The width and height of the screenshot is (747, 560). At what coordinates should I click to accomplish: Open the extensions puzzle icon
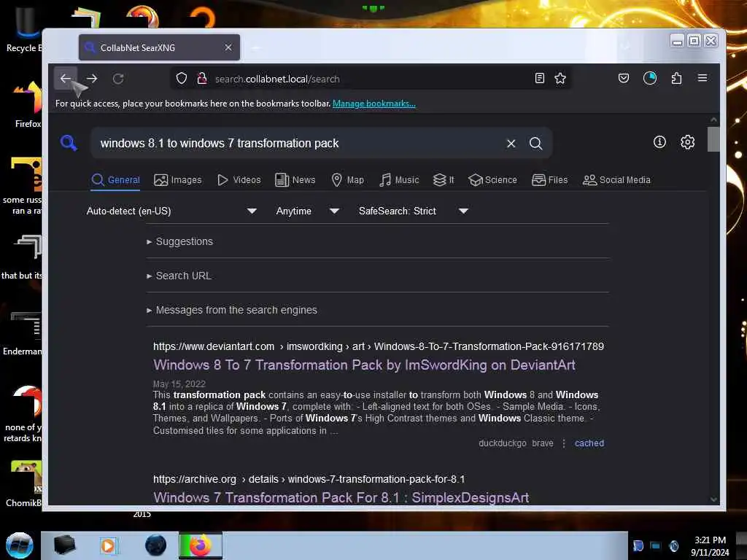click(676, 78)
